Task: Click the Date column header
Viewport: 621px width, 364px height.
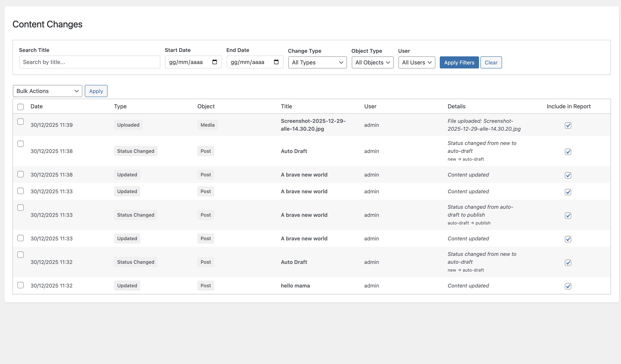Action: point(36,107)
